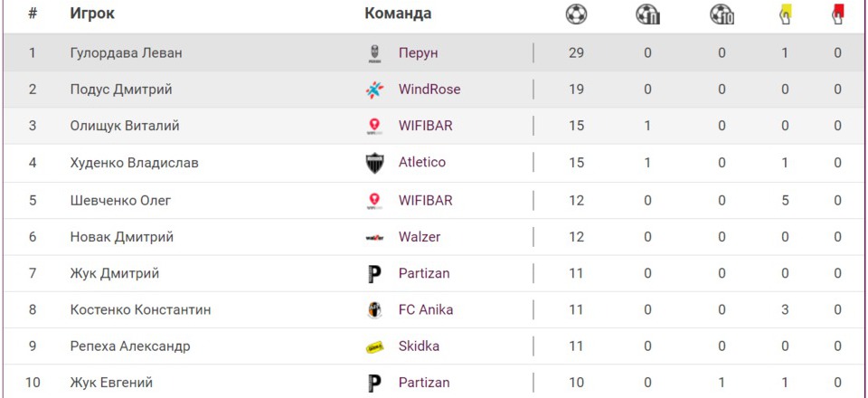Click the yellow card column header icon
The image size is (868, 398).
[785, 14]
